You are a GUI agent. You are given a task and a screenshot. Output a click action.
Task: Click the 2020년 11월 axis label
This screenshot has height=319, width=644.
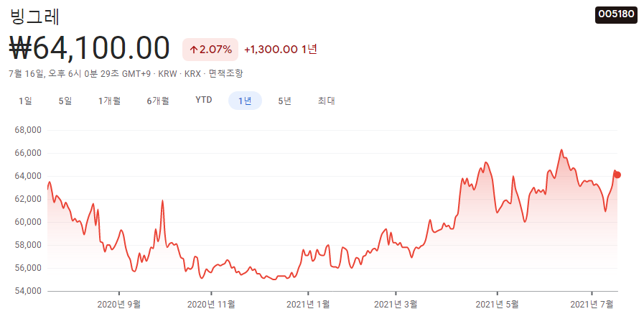211,305
